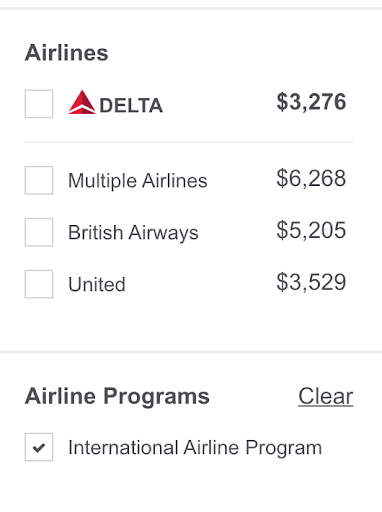Viewport: 382px width, 512px height.
Task: Click the Multiple Airlines label
Action: [138, 181]
